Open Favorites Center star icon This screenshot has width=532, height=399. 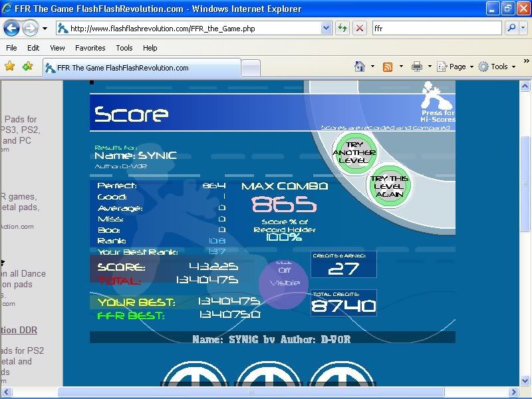click(x=10, y=66)
